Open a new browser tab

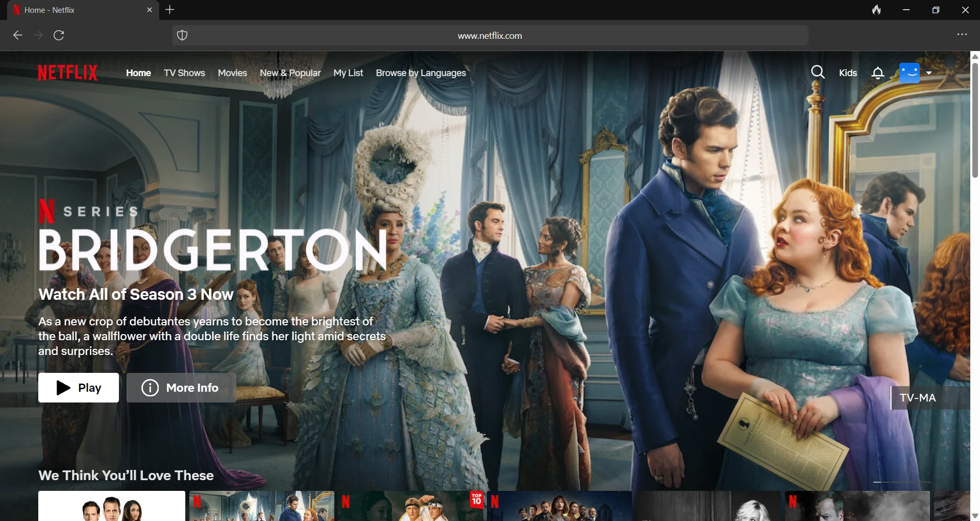170,10
